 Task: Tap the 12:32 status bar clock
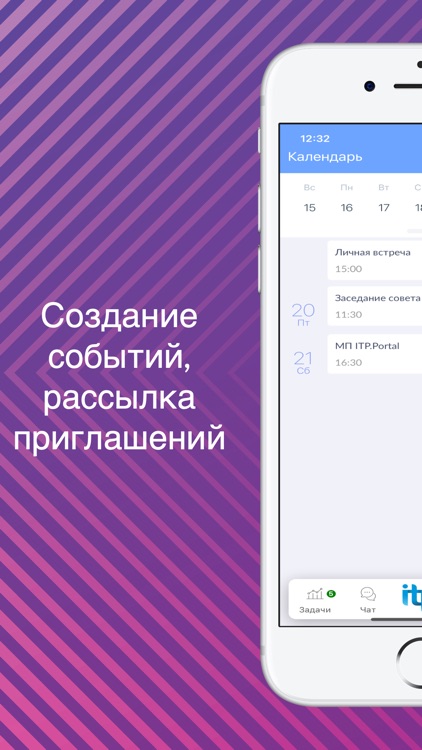click(x=315, y=139)
